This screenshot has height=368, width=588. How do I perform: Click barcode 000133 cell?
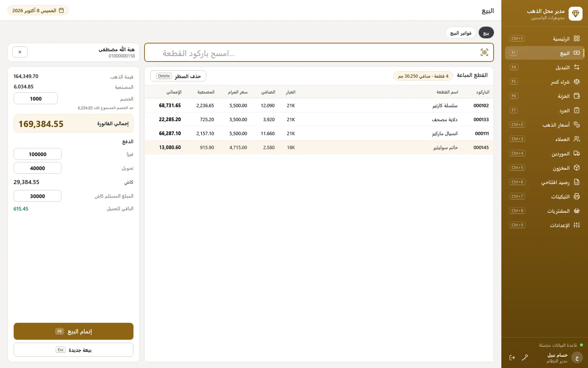[481, 119]
